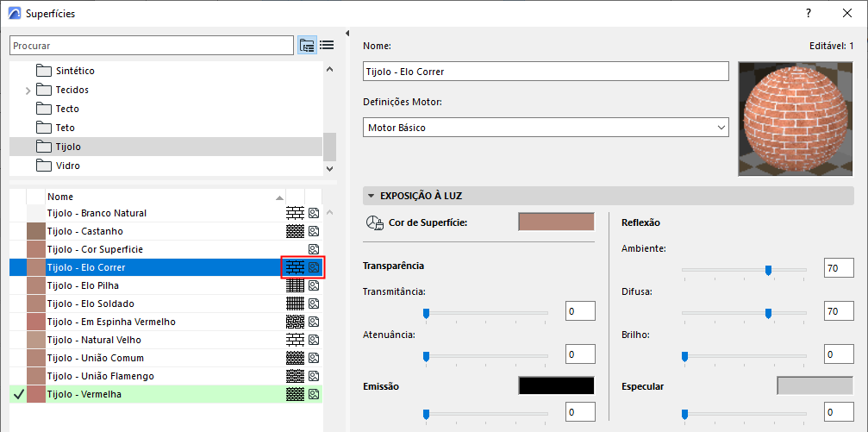
Task: Click the Brilho slider handle
Action: [x=684, y=356]
